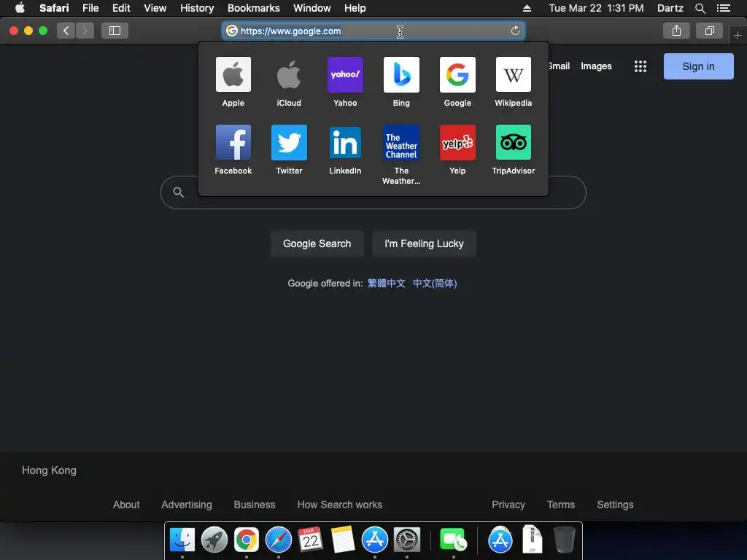The image size is (747, 560).
Task: Open the Twitter favorite
Action: point(289,149)
